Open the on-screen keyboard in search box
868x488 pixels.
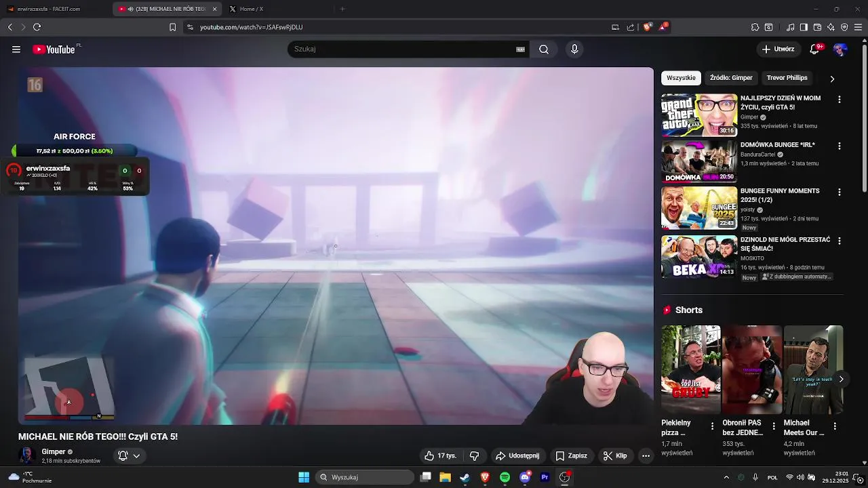click(x=521, y=49)
